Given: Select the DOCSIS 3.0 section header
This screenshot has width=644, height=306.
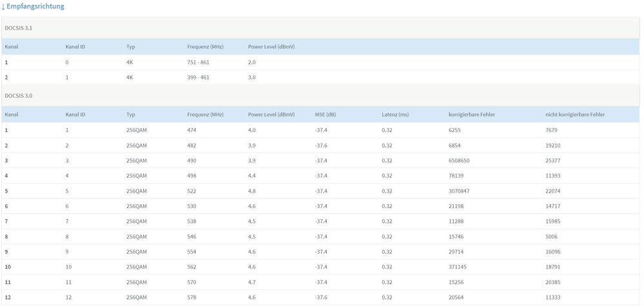Looking at the screenshot, I should pos(19,95).
